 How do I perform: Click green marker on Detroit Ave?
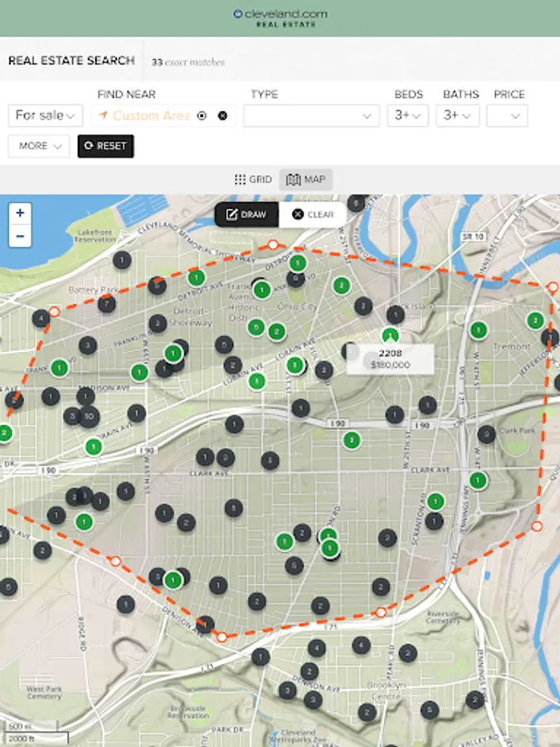point(196,278)
